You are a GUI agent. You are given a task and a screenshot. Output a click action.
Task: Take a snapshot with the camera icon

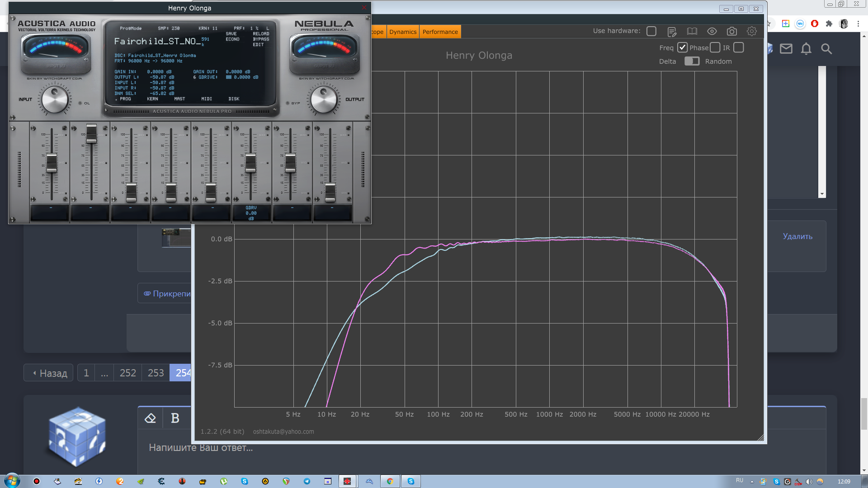point(731,31)
